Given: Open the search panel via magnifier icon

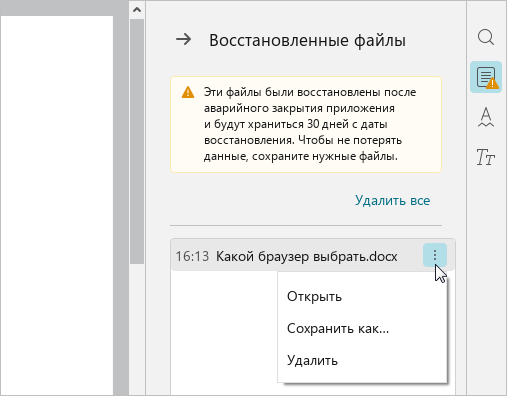Looking at the screenshot, I should tap(486, 37).
